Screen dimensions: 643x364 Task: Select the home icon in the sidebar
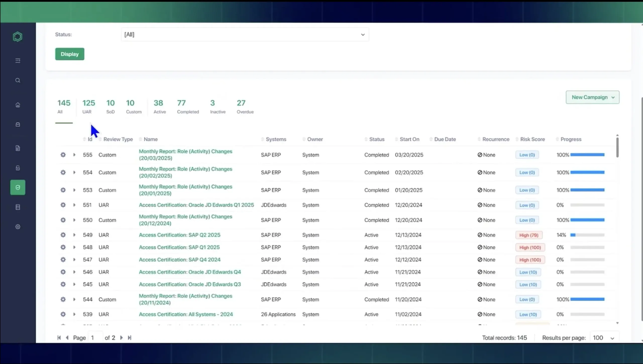pos(18,105)
